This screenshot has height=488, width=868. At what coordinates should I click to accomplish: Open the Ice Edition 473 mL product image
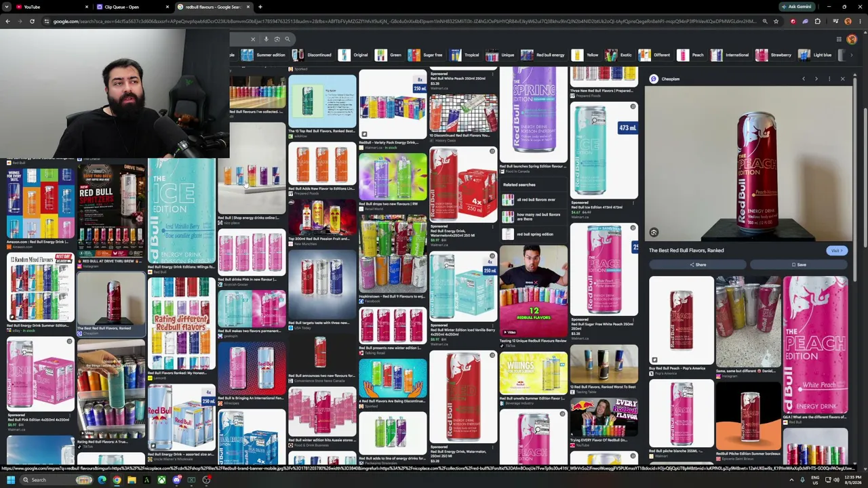coord(604,151)
